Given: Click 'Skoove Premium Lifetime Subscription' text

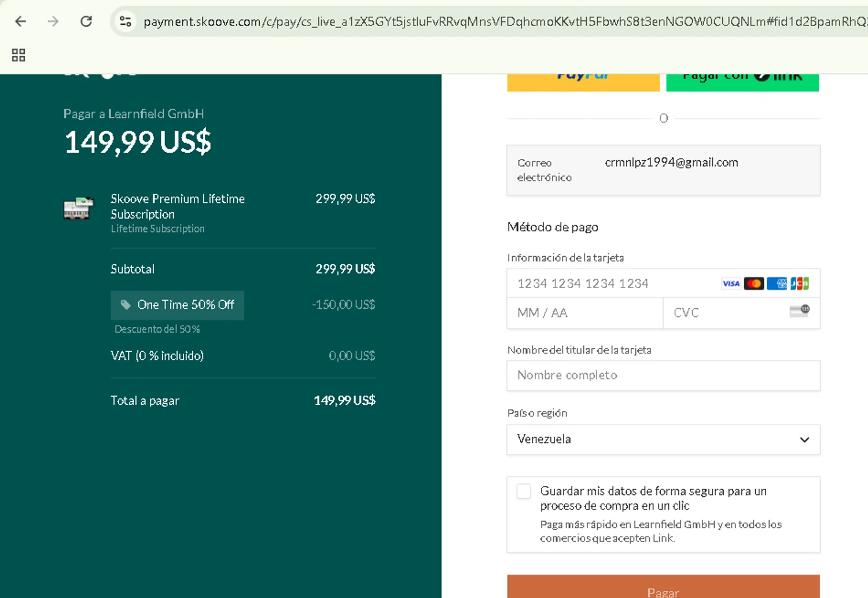Looking at the screenshot, I should [x=178, y=206].
